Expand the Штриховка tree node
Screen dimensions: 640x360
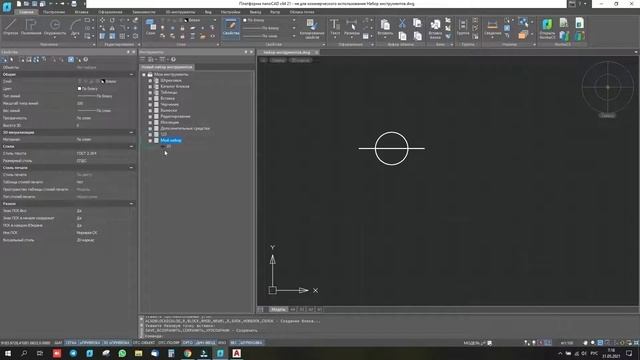click(x=150, y=80)
